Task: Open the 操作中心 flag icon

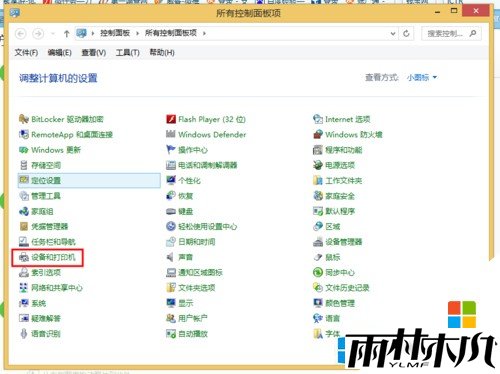Action: click(171, 150)
